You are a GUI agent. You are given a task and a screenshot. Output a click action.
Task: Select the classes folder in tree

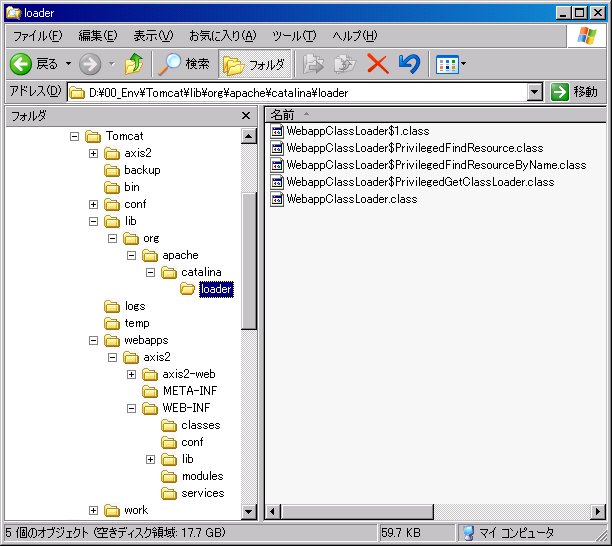[x=201, y=425]
